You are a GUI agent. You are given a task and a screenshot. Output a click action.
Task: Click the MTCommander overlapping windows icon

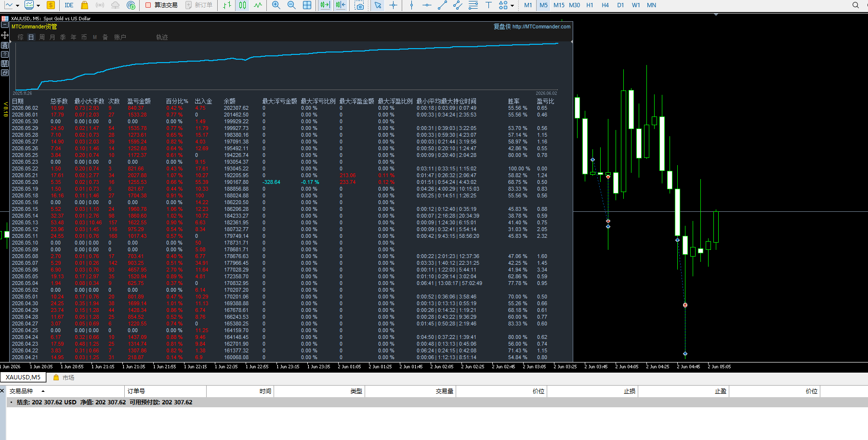point(5,73)
